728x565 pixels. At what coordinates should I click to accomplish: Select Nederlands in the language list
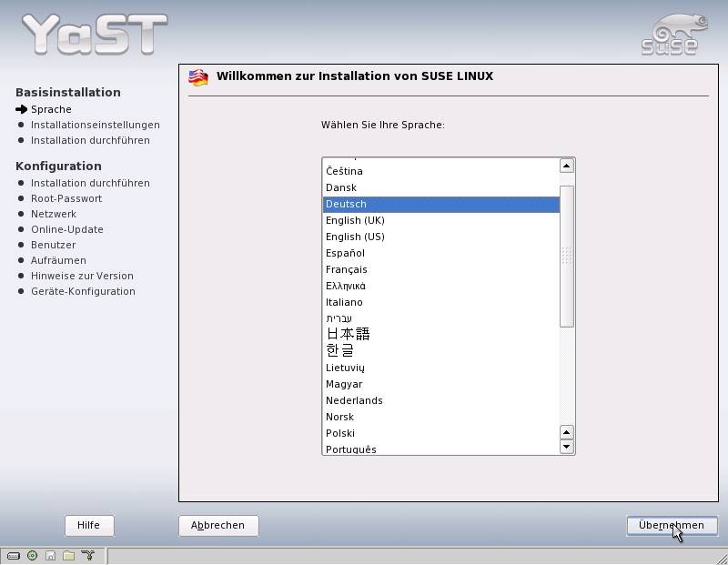coord(441,400)
